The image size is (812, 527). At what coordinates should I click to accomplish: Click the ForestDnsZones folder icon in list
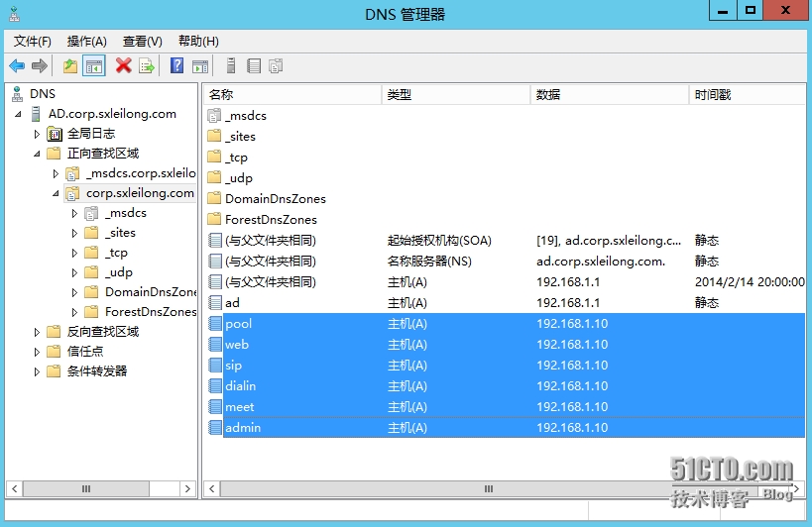[x=214, y=219]
